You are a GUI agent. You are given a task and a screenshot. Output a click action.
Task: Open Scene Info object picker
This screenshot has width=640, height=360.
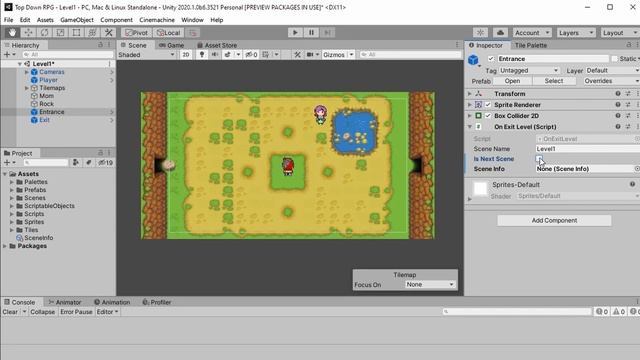tap(637, 169)
